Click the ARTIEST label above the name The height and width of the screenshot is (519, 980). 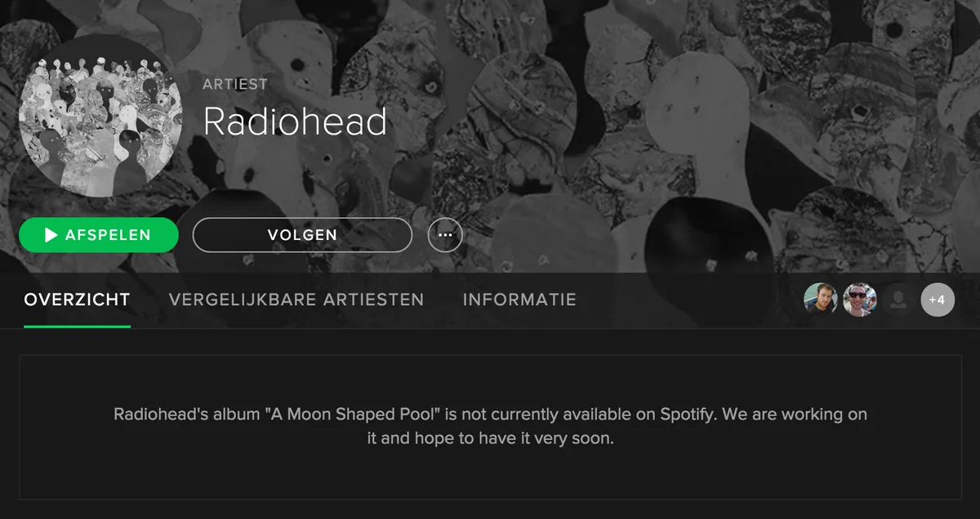pyautogui.click(x=235, y=84)
